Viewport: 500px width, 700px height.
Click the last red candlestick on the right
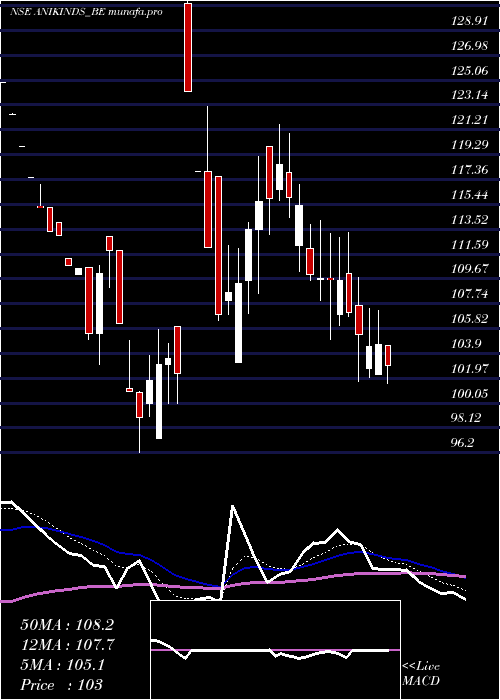(388, 355)
